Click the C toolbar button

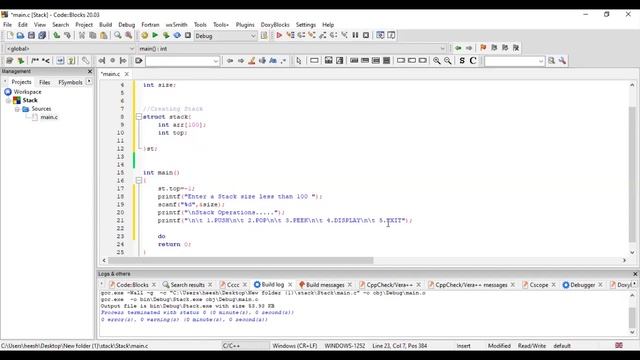(473, 60)
